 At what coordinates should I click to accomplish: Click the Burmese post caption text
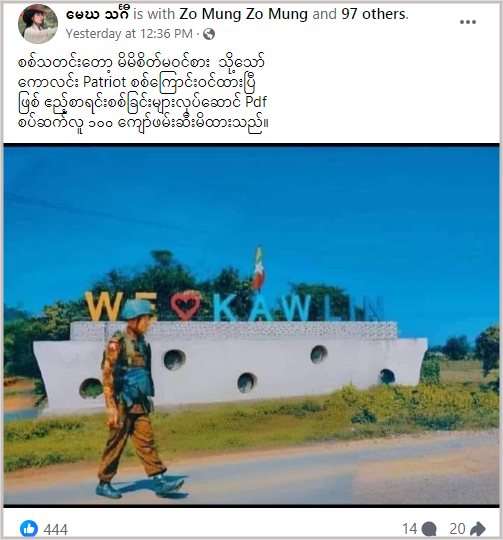coord(143,92)
